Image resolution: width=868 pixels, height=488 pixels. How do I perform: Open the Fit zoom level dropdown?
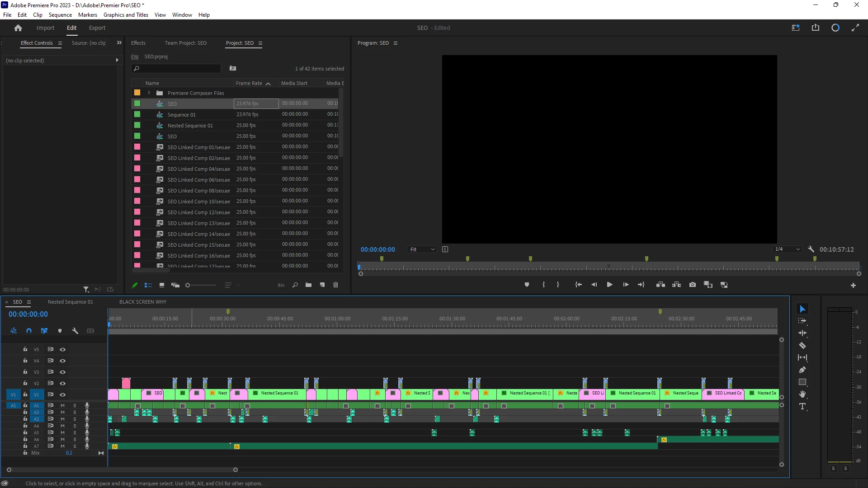pos(422,249)
